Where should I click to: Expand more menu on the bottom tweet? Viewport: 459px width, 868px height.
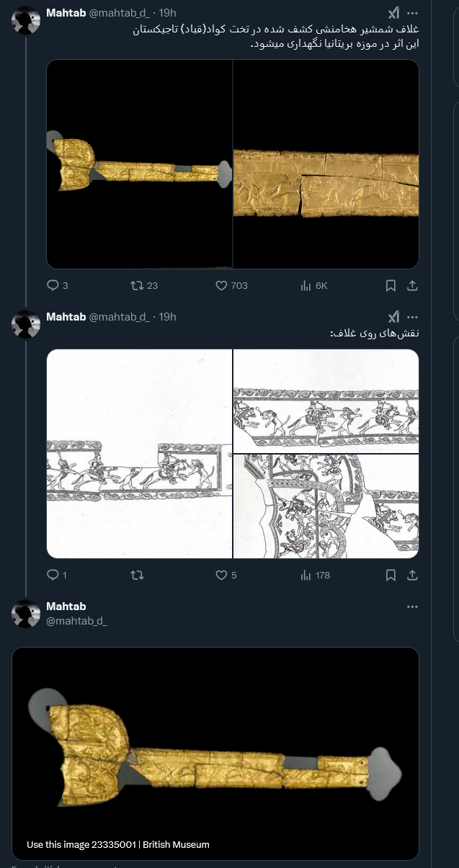point(412,607)
